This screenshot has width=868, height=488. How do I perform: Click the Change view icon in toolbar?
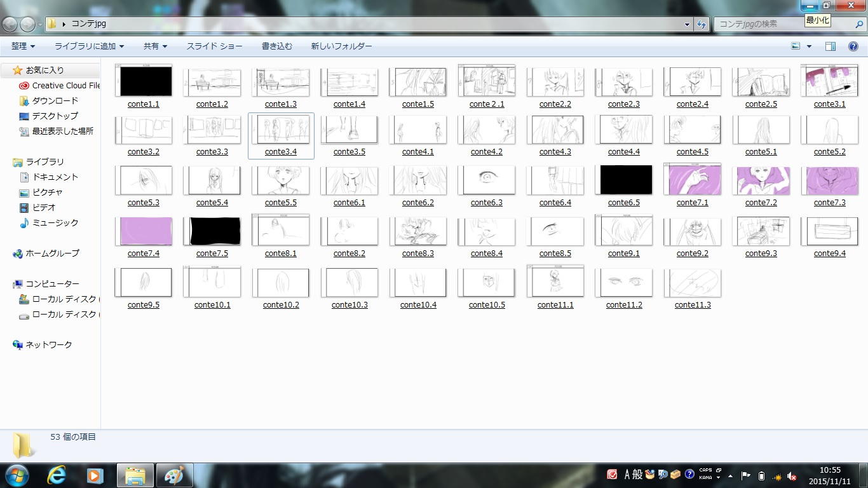coord(796,46)
